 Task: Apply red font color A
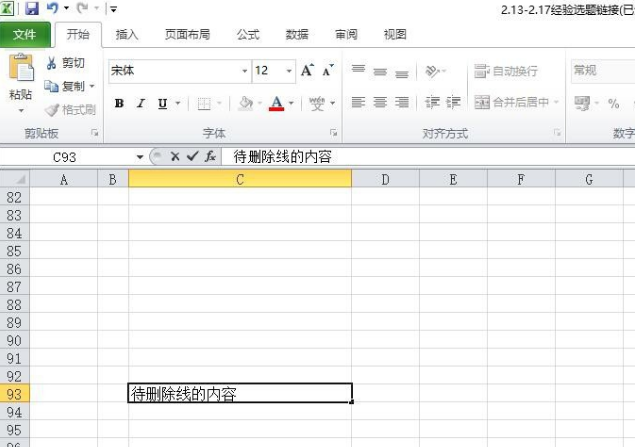(277, 104)
